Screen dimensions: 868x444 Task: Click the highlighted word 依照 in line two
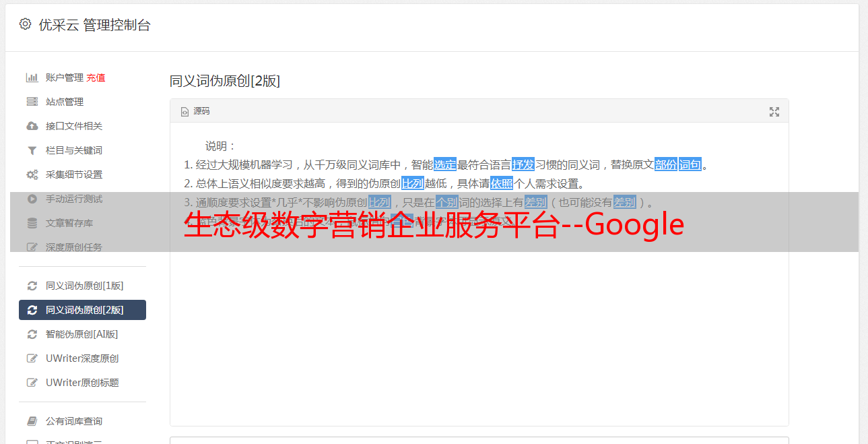click(502, 183)
